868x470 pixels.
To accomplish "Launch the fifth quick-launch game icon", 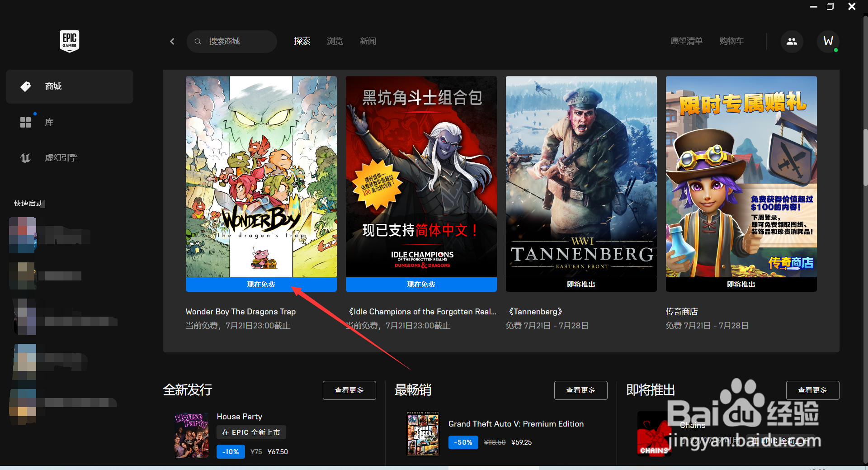I will pos(23,407).
